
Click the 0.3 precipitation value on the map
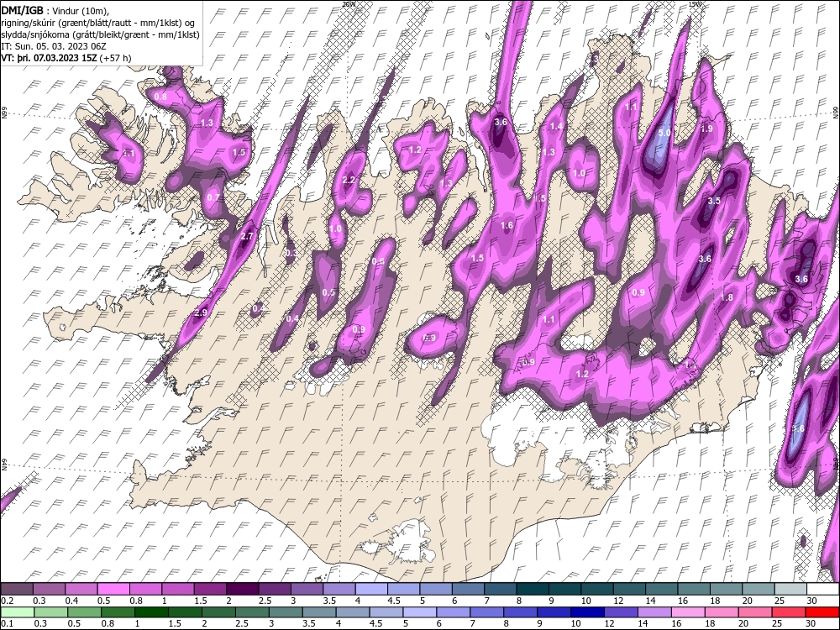[291, 253]
